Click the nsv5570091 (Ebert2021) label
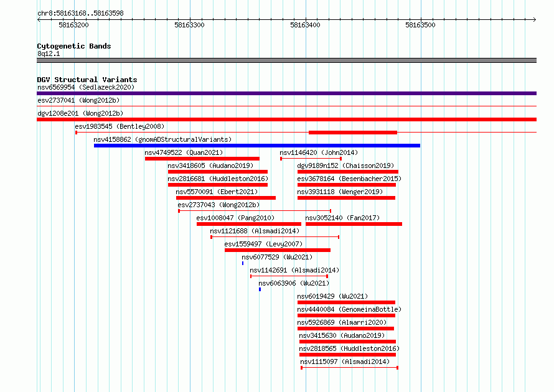554x392 pixels. point(217,192)
